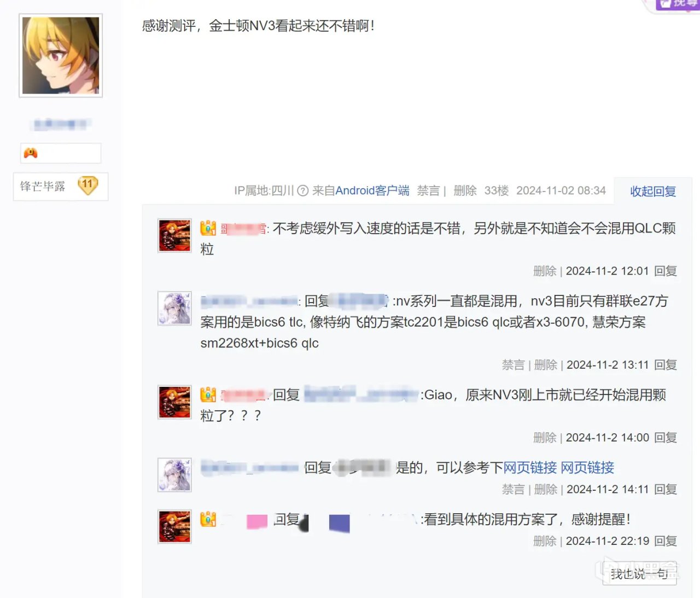Click the question mark icon beside IP属地:四川

(303, 191)
